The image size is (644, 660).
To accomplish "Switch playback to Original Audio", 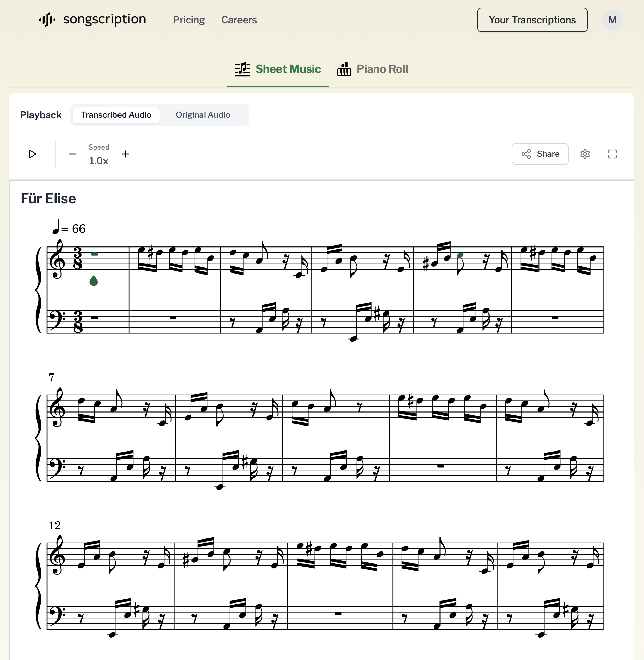I will coord(203,115).
